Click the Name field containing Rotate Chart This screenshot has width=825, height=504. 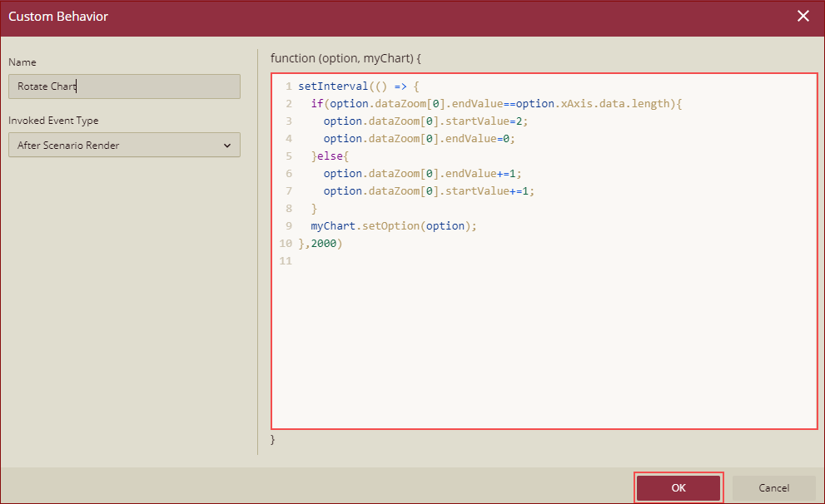124,86
